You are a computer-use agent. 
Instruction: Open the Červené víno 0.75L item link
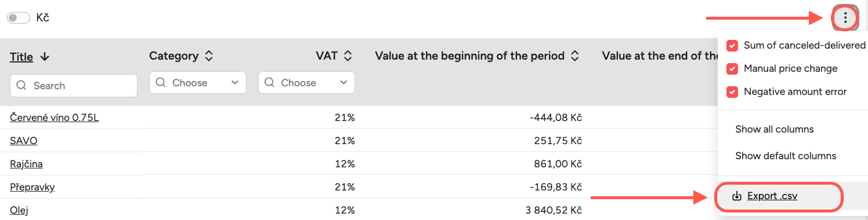click(x=55, y=118)
